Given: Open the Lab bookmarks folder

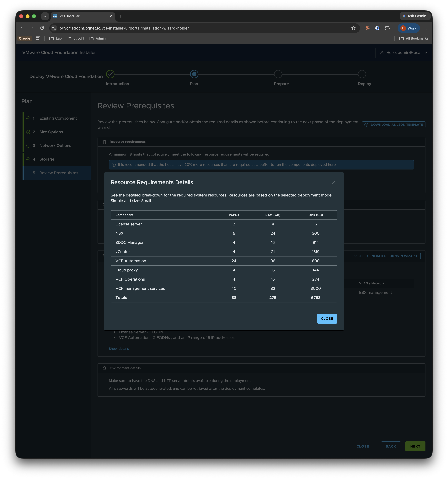Looking at the screenshot, I should [x=55, y=38].
